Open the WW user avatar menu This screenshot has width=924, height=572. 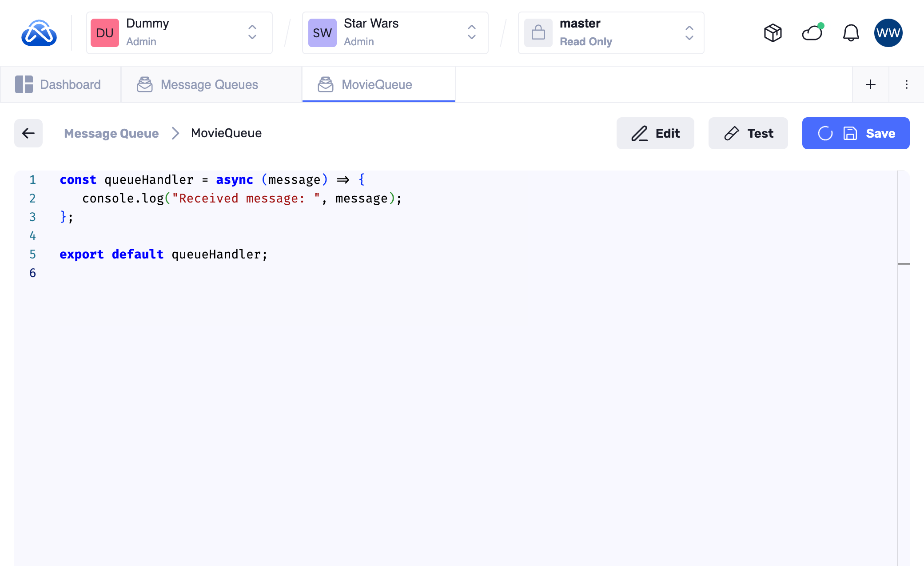(x=888, y=33)
